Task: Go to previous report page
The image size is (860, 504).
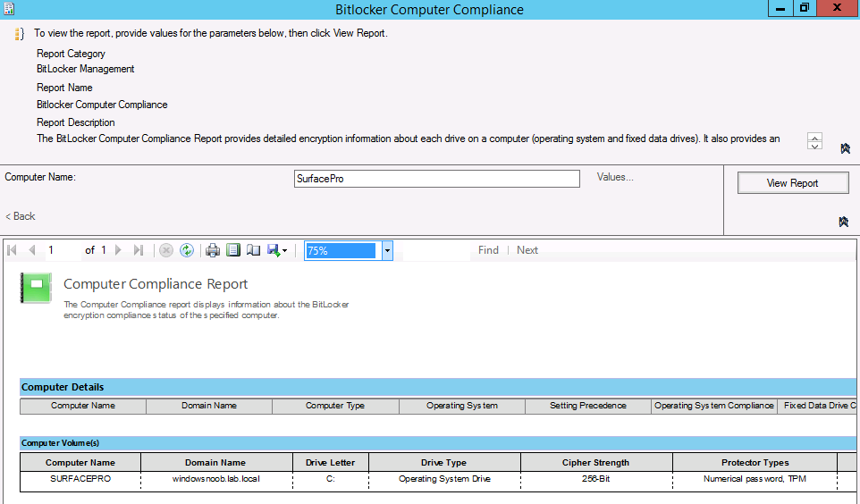Action: coord(32,250)
